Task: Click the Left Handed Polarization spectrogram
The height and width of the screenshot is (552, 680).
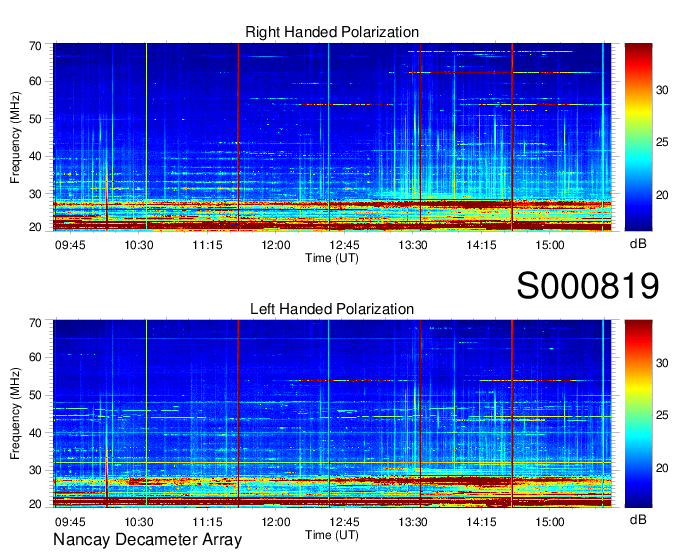Action: (332, 414)
